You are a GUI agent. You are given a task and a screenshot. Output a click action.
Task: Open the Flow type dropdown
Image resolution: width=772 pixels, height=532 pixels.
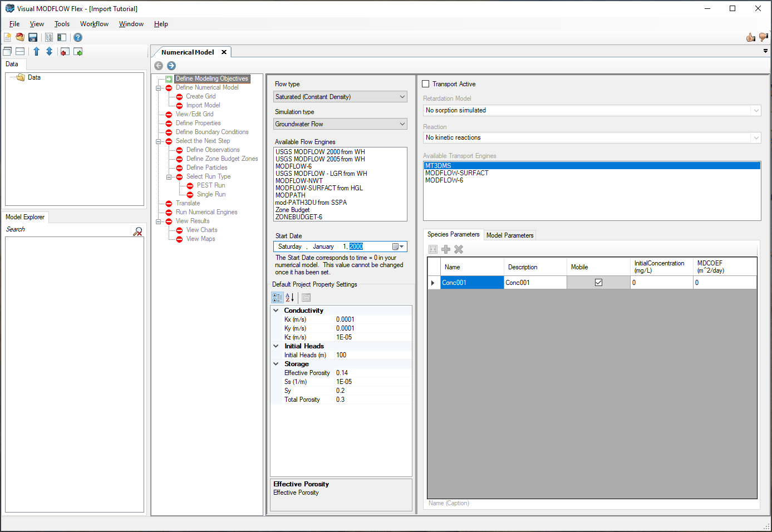402,96
